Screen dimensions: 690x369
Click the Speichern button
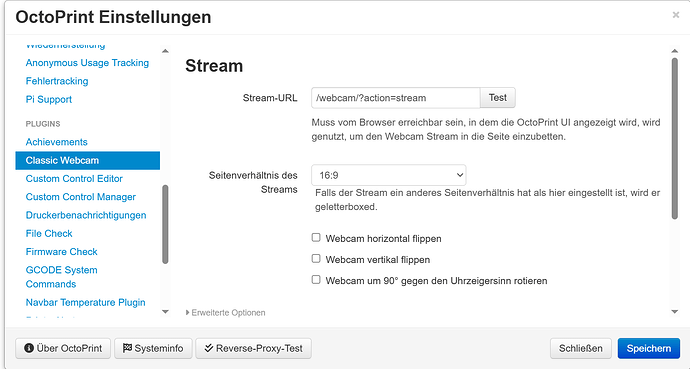click(649, 348)
